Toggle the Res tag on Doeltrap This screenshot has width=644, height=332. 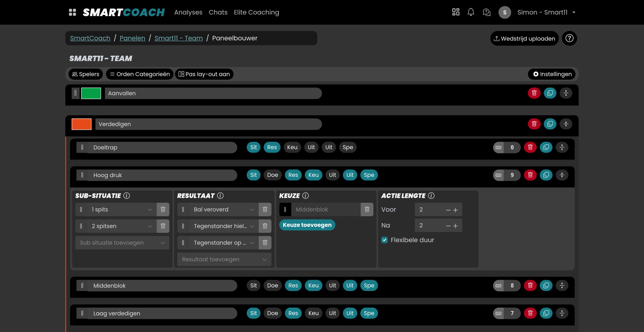pos(272,147)
